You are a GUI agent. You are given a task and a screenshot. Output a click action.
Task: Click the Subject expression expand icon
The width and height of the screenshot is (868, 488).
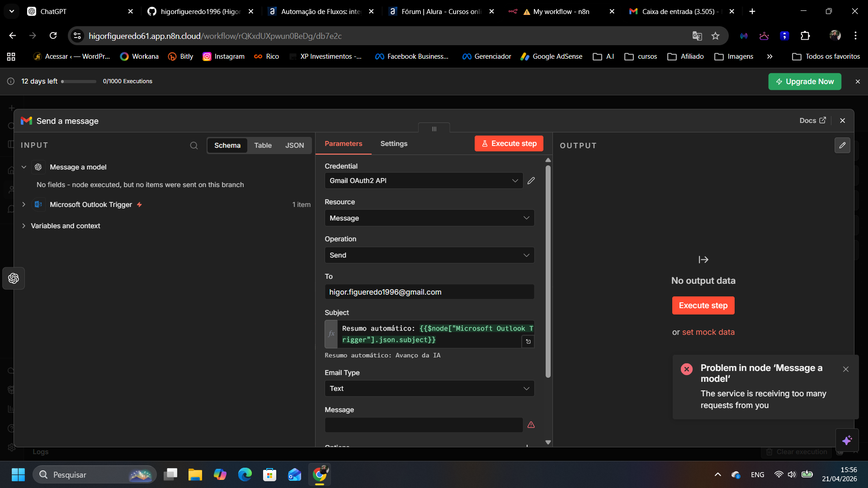click(x=528, y=342)
